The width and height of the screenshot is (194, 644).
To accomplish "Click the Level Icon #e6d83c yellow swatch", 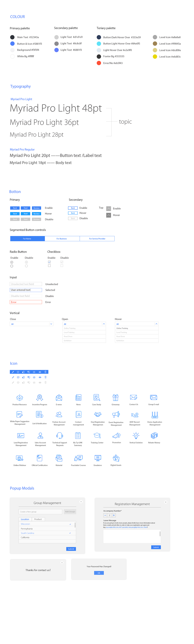I will (x=155, y=56).
